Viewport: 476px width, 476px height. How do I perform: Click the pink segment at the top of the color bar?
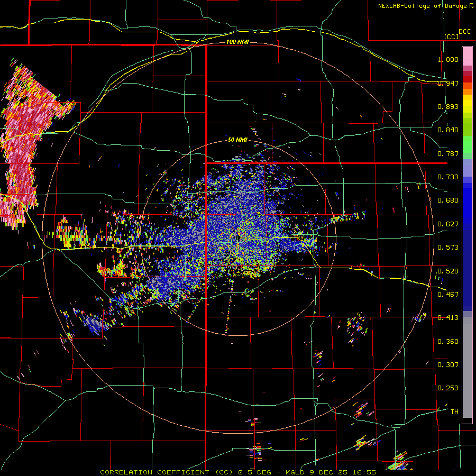pyautogui.click(x=467, y=56)
